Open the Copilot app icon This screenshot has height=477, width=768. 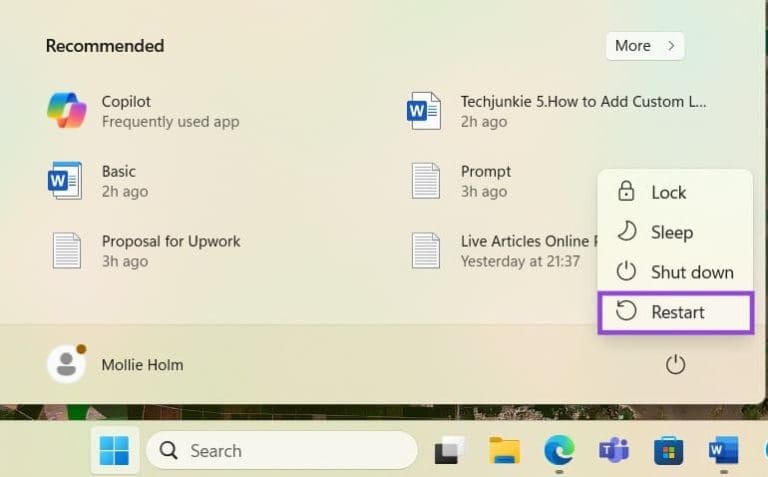pos(67,110)
